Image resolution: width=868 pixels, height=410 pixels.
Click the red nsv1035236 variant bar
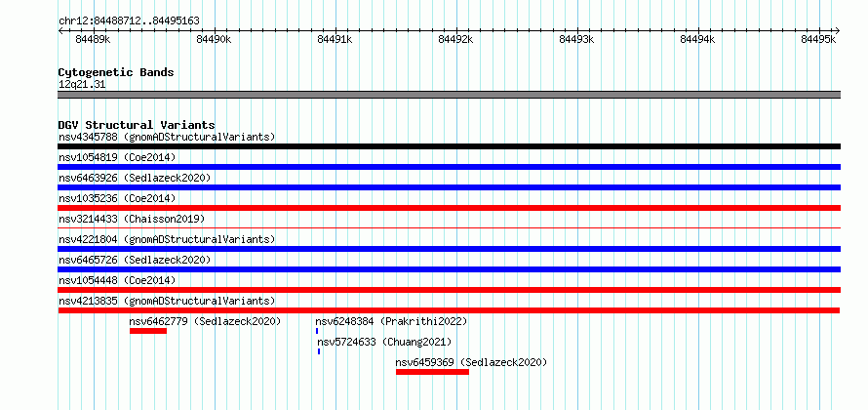pyautogui.click(x=449, y=208)
